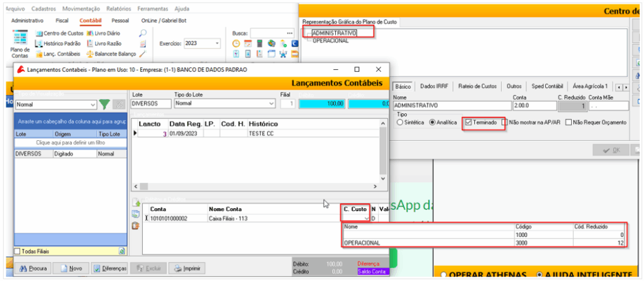Switch to the Rateio de Custos tab
Viewport: 644px width, 281px height.
[478, 86]
